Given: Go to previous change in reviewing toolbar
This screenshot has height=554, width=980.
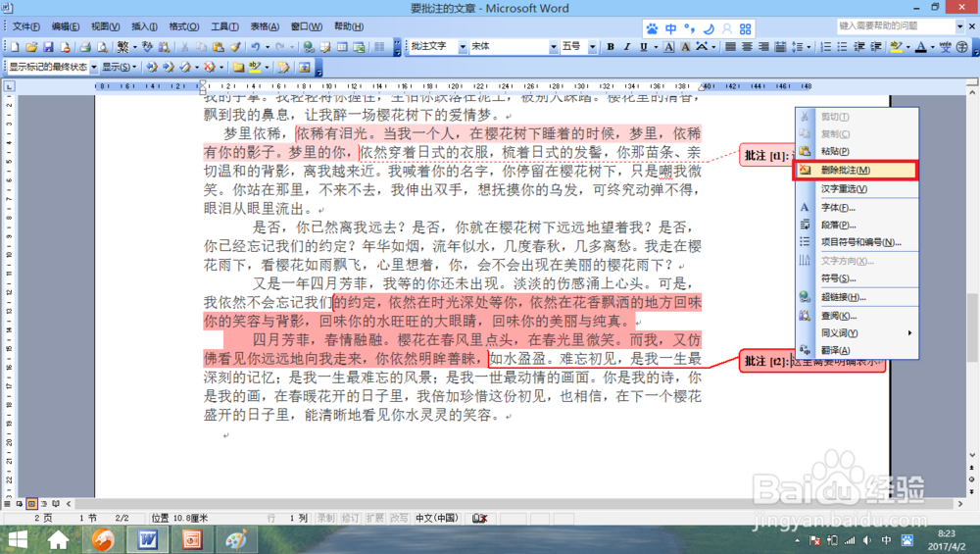Looking at the screenshot, I should tap(151, 67).
